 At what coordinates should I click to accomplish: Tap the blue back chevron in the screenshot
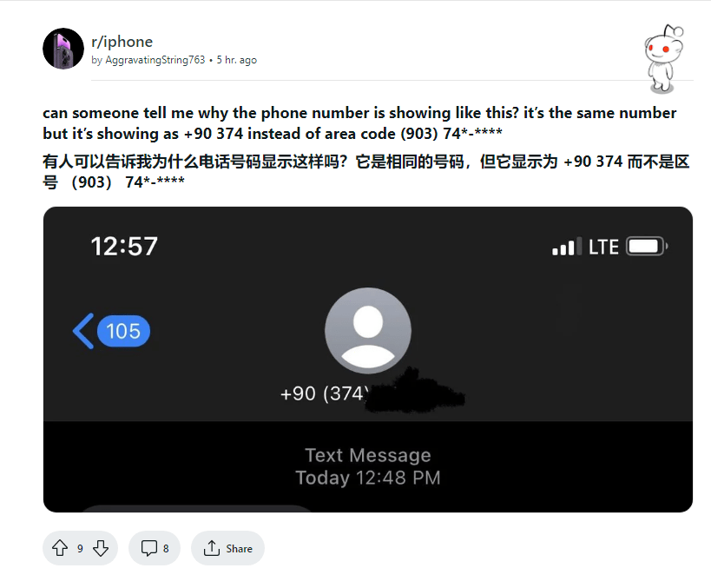83,331
